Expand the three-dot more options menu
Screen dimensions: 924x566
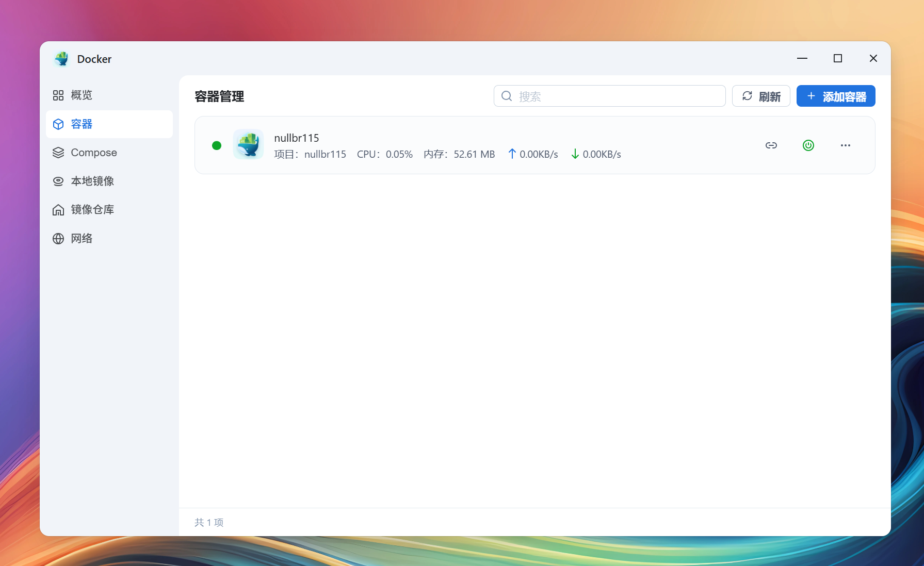(845, 145)
